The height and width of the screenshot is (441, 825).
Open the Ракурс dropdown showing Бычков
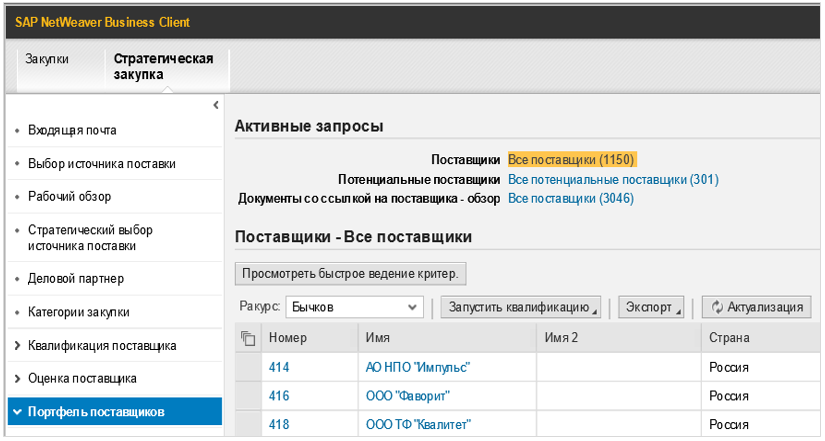(355, 307)
